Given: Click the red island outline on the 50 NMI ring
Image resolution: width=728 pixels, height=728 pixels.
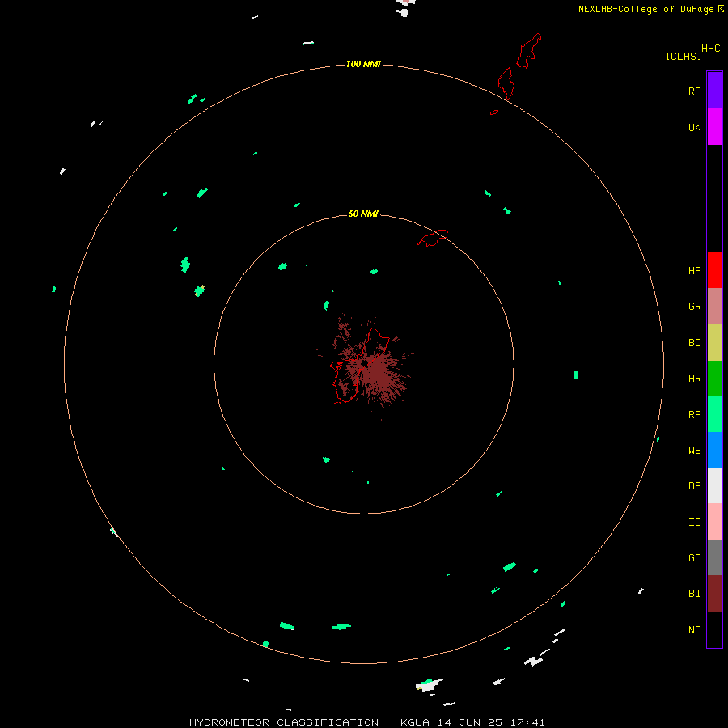Looking at the screenshot, I should pyautogui.click(x=434, y=237).
